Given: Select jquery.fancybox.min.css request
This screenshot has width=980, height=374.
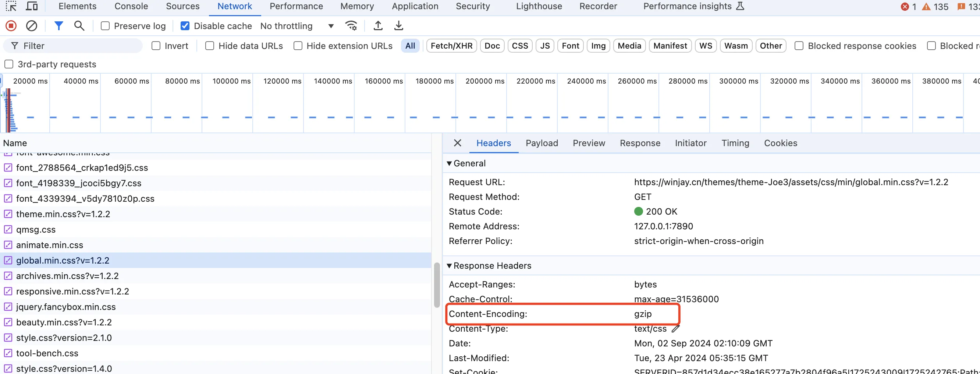Looking at the screenshot, I should point(215,307).
